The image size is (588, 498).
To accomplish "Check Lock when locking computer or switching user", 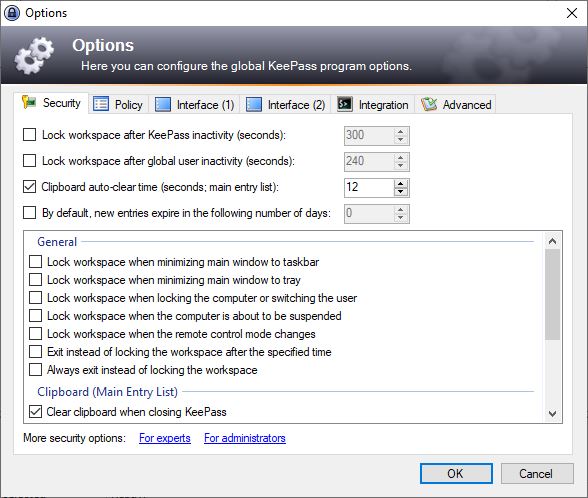I will 35,297.
